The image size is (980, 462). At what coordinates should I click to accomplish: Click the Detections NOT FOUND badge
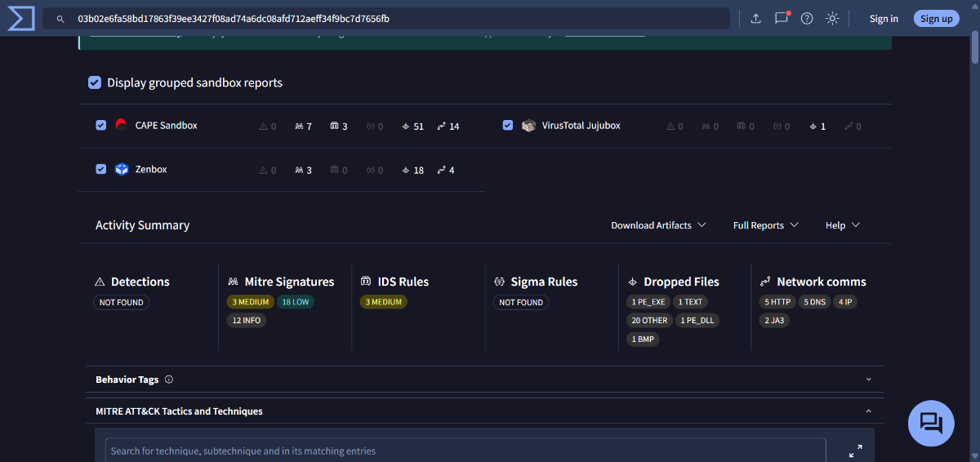pyautogui.click(x=122, y=302)
